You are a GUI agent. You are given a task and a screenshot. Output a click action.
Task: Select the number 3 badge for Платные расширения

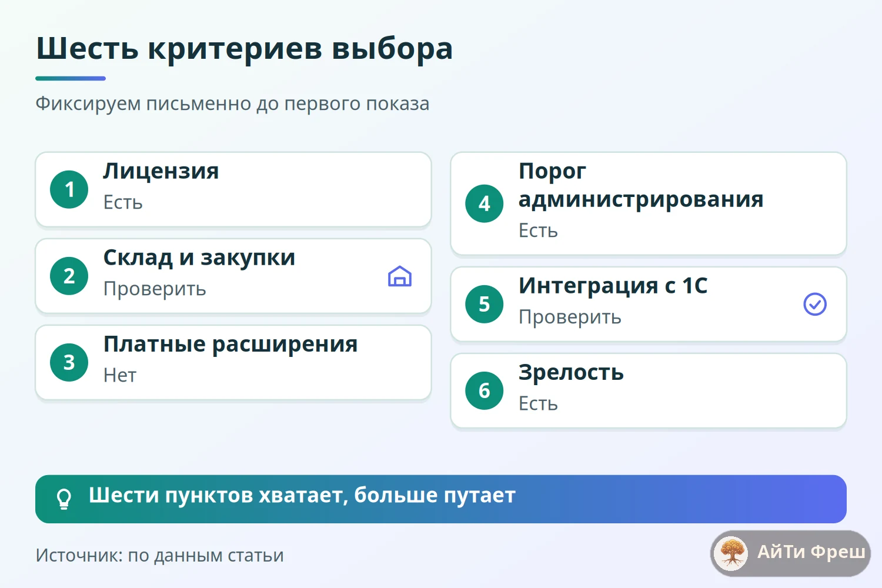coord(69,362)
